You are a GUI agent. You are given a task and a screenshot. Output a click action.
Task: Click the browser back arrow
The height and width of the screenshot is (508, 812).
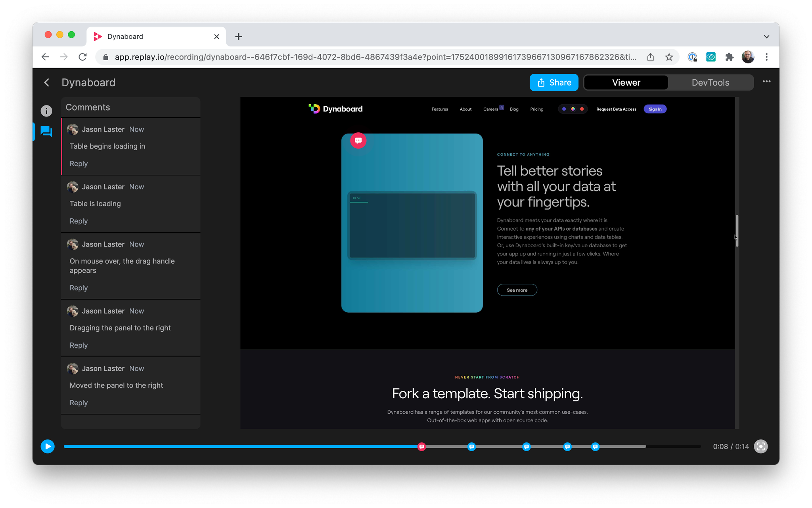click(x=45, y=57)
